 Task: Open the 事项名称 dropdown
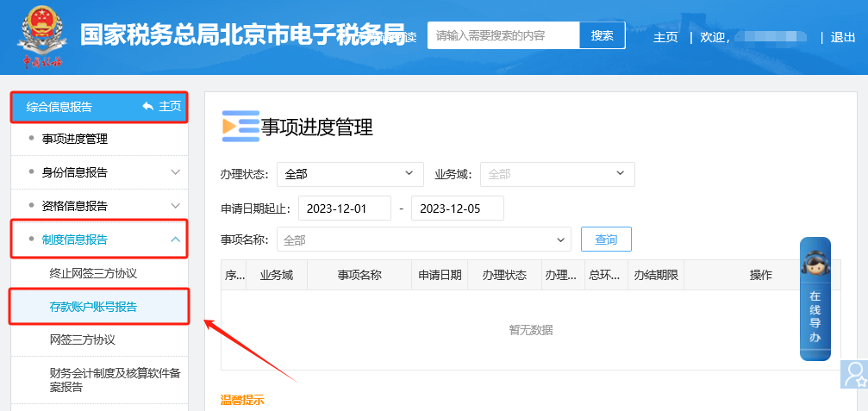[423, 240]
